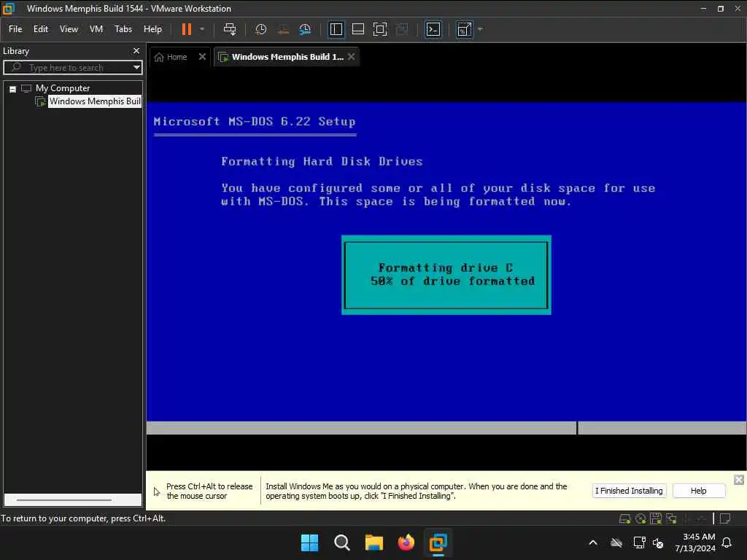Open notifications bell icon
747x560 pixels.
click(x=727, y=542)
